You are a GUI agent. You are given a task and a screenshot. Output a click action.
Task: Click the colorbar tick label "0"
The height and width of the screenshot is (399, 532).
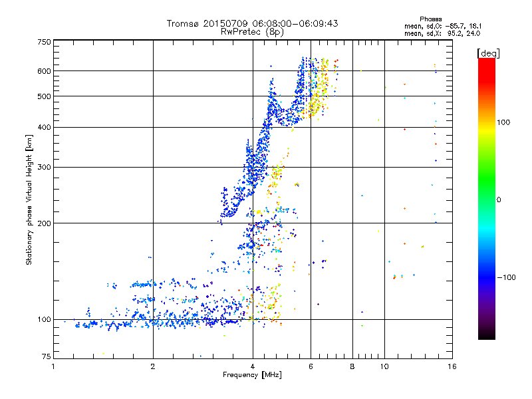(x=499, y=199)
